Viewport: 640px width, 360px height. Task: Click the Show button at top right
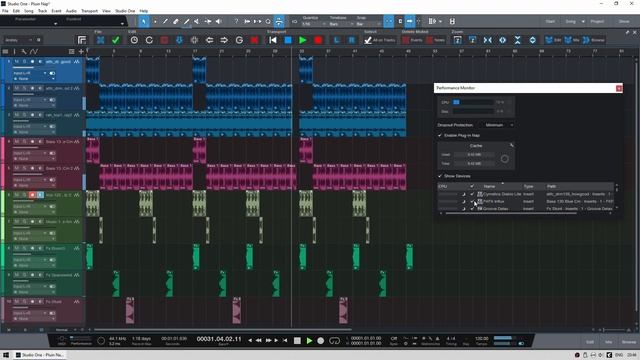click(624, 21)
